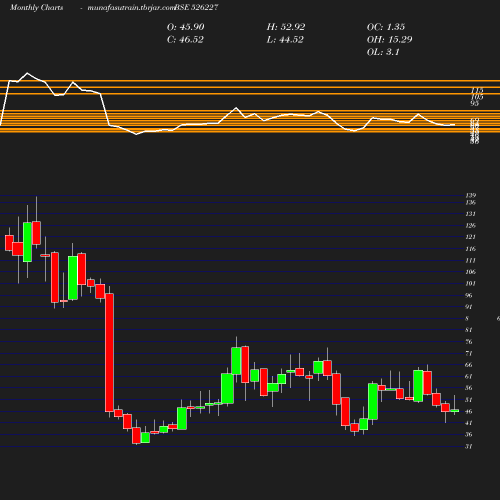Select the high value "H: 52.92"

[x=286, y=27]
